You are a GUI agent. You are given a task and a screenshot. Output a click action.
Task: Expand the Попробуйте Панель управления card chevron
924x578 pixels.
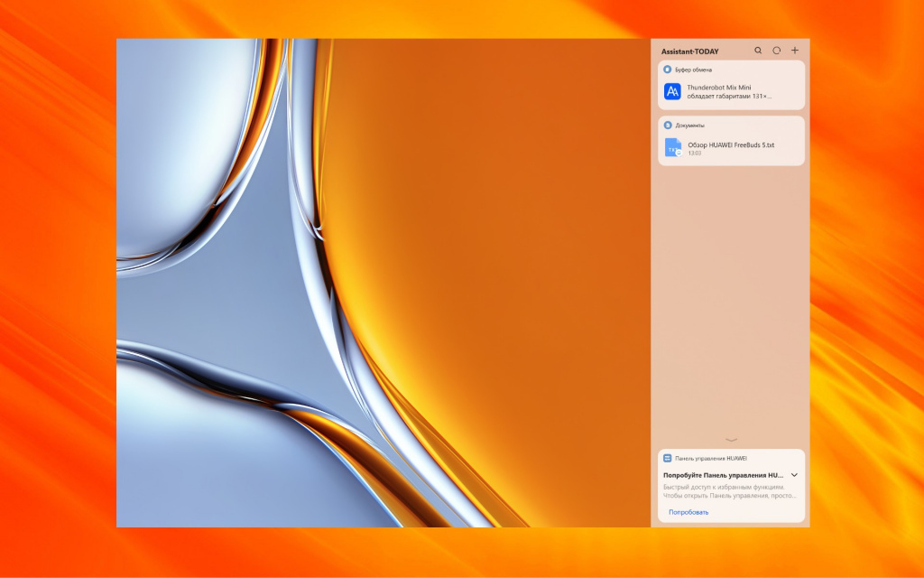(794, 475)
